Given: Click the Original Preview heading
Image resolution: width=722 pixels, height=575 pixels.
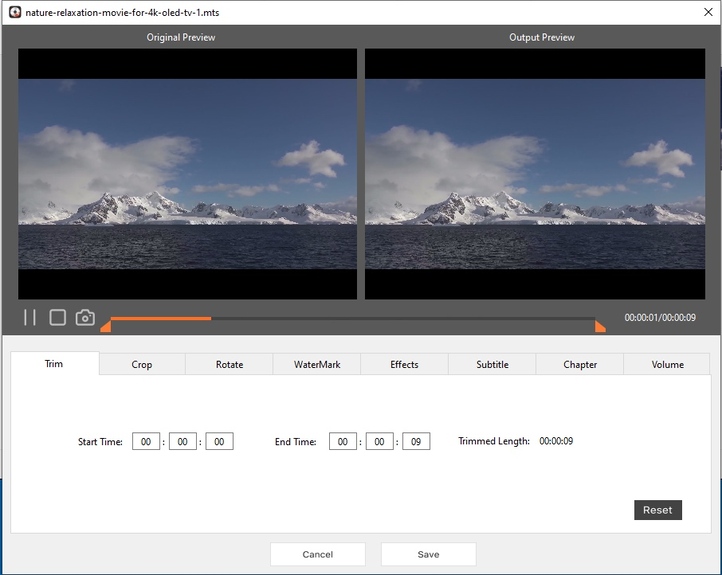Looking at the screenshot, I should 181,37.
